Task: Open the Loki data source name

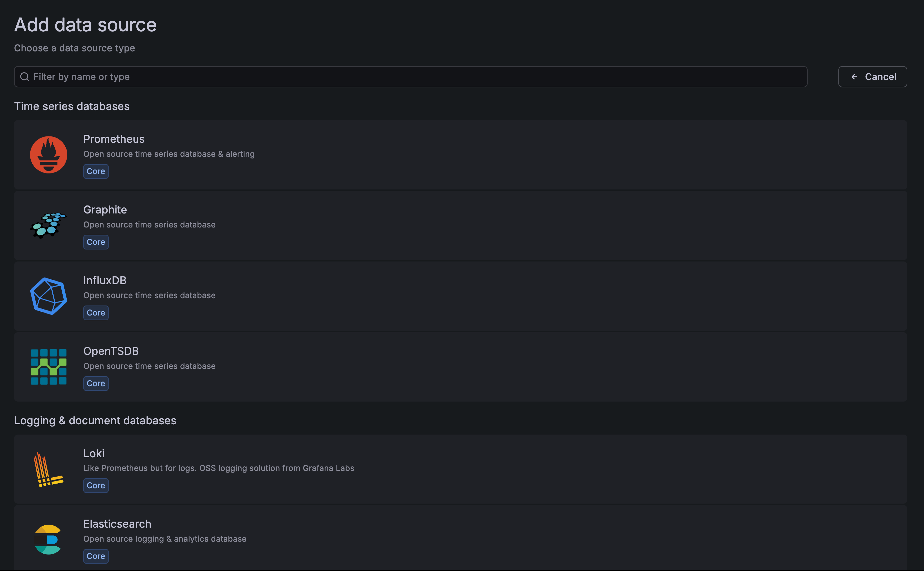Action: 94,453
